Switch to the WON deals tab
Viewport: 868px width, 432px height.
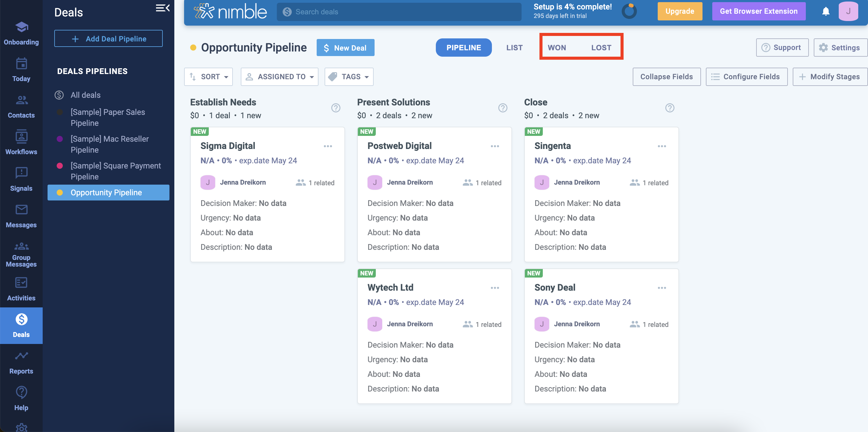(x=557, y=48)
